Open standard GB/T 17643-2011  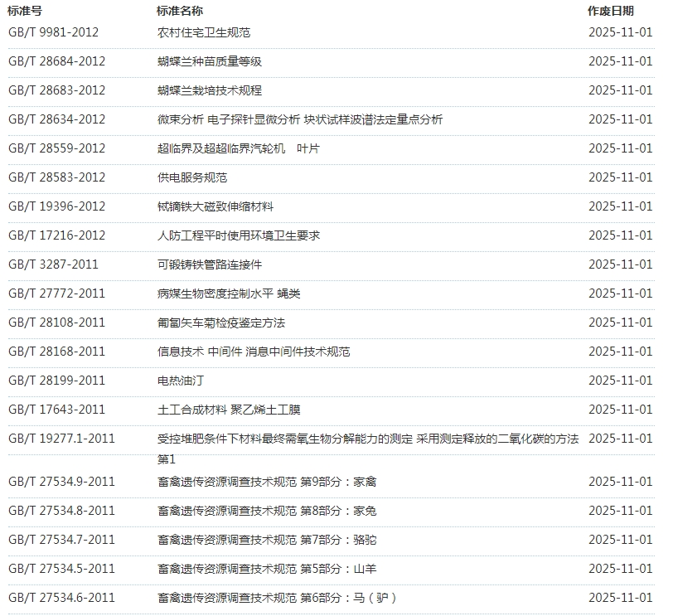(56, 410)
